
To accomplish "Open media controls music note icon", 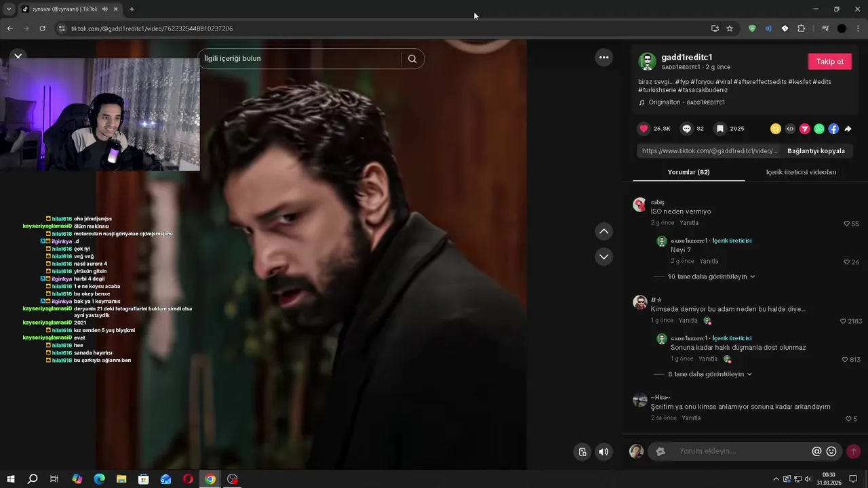I will point(825,28).
